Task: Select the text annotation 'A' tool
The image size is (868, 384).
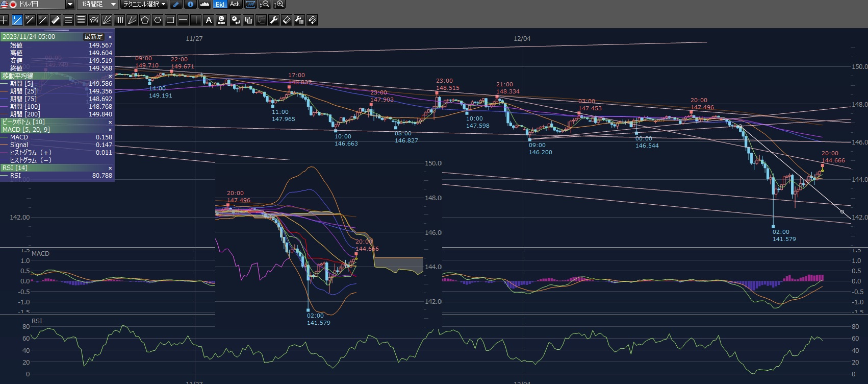Action: (x=209, y=20)
